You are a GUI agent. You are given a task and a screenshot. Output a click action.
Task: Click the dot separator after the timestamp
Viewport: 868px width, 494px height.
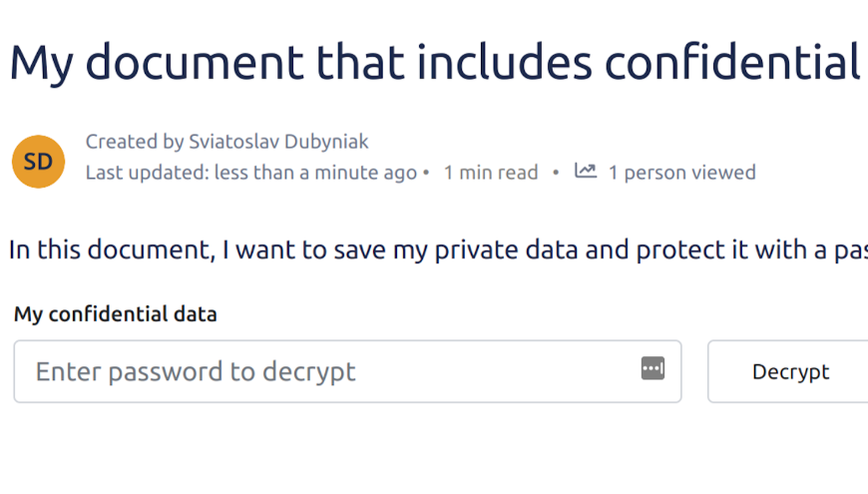point(426,173)
